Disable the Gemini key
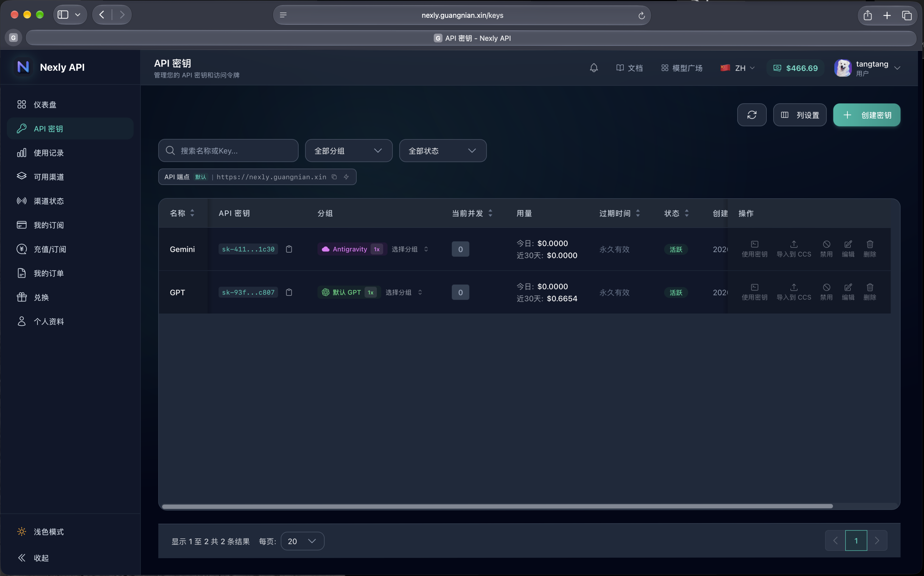 click(826, 249)
